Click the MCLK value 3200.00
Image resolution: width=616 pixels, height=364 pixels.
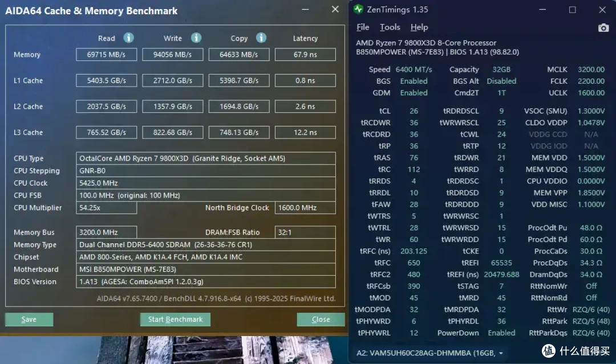(x=591, y=69)
